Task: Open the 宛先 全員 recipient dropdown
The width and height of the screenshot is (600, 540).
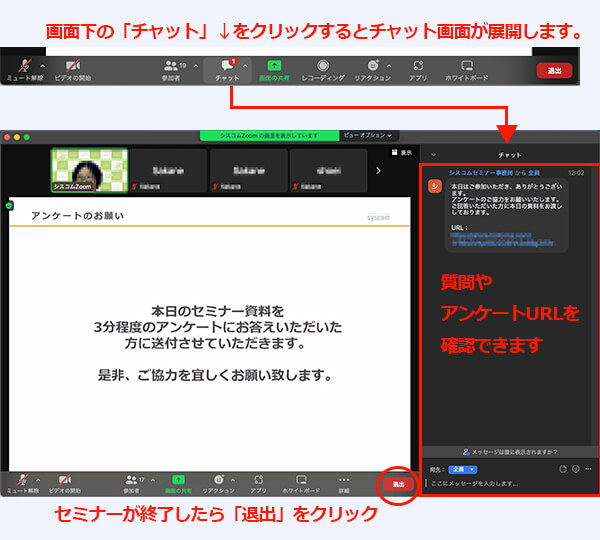Action: click(463, 469)
